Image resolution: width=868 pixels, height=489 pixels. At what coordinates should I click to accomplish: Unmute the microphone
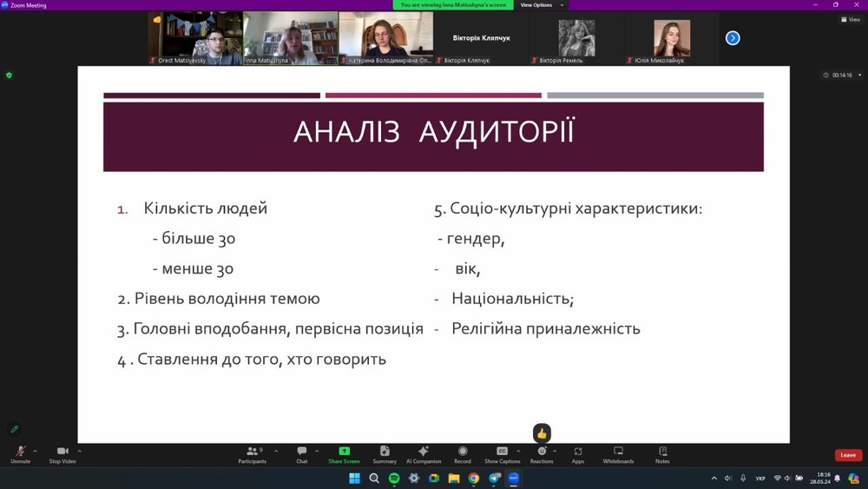[x=21, y=454]
